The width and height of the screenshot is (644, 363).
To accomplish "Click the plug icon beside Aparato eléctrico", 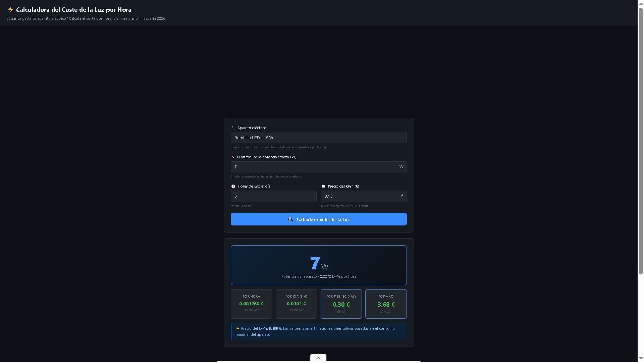I will coord(233,128).
